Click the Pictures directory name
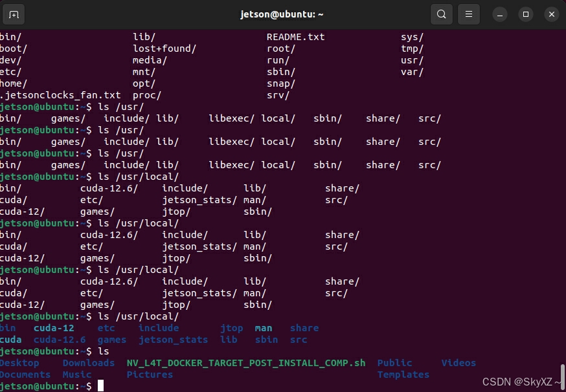This screenshot has width=566, height=392. pos(150,375)
